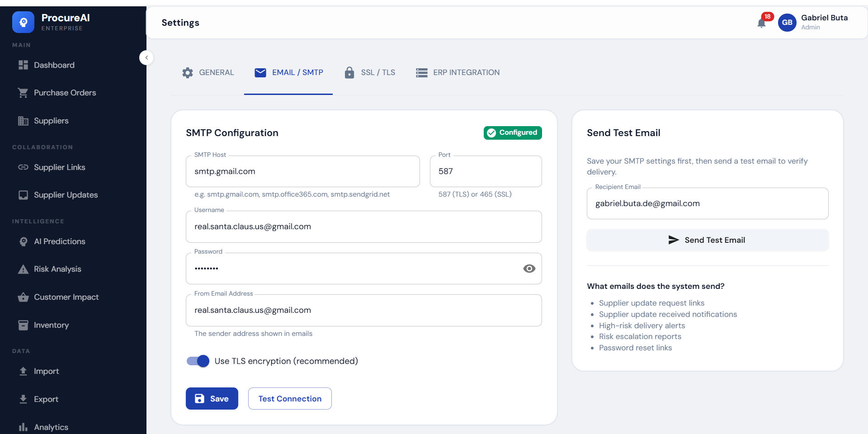Open the Inventory panel
Screen dimensions: 868x434
pyautogui.click(x=51, y=325)
